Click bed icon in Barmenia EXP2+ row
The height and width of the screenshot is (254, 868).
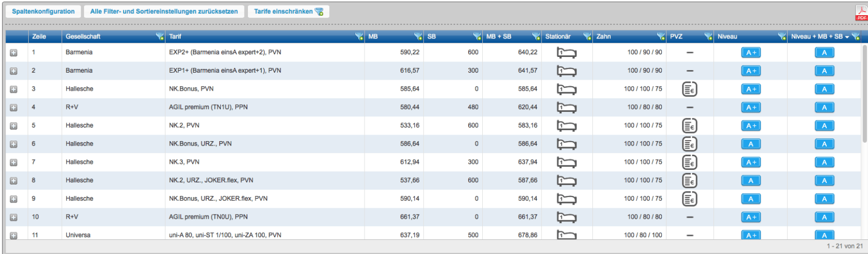(566, 53)
